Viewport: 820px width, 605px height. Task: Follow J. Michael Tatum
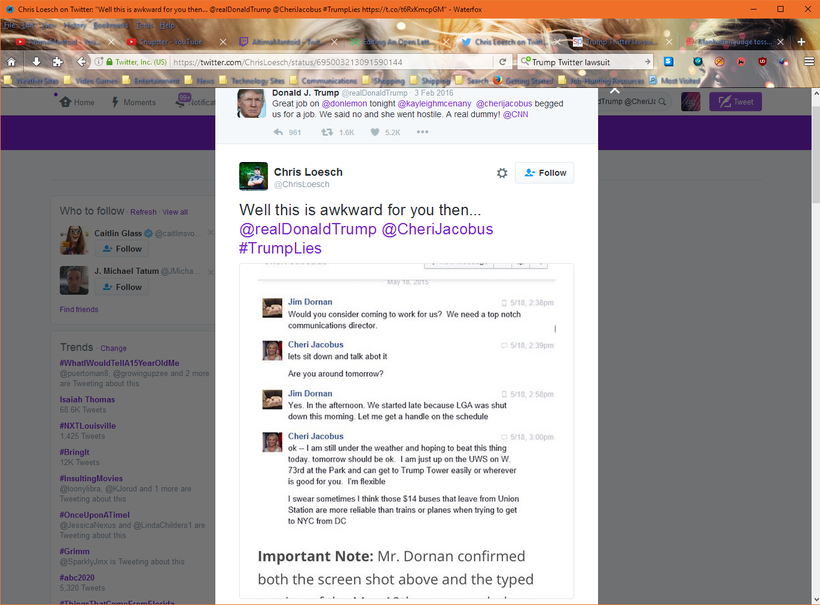click(122, 287)
